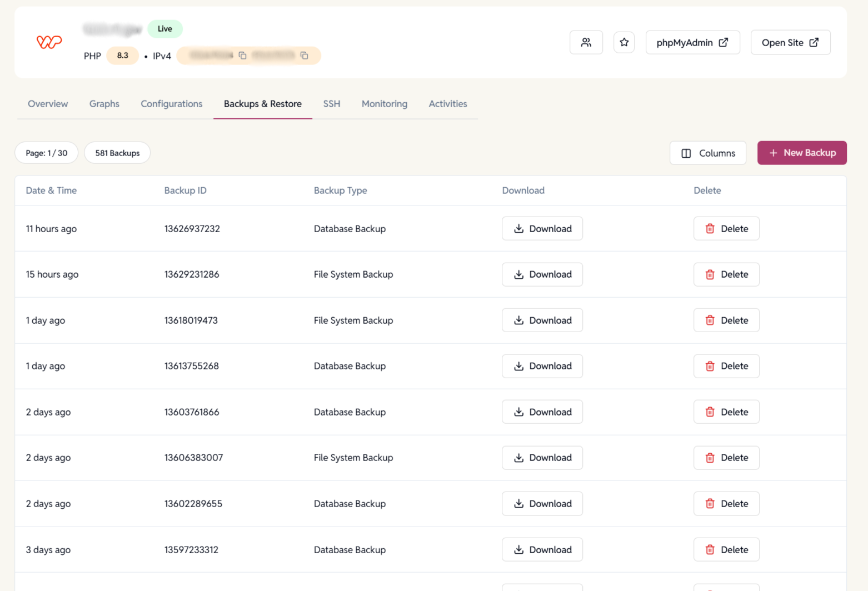The width and height of the screenshot is (868, 591).
Task: Open the Page 1/30 pagination control
Action: click(x=46, y=153)
